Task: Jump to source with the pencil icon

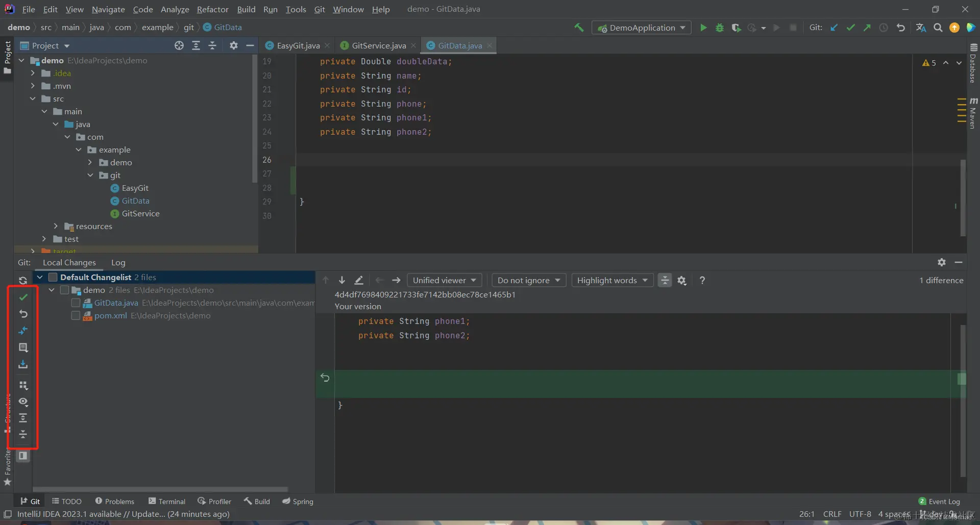Action: click(359, 280)
